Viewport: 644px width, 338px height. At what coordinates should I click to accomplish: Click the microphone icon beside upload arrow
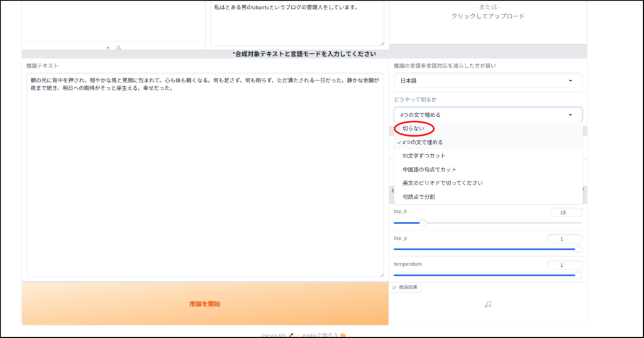point(118,48)
